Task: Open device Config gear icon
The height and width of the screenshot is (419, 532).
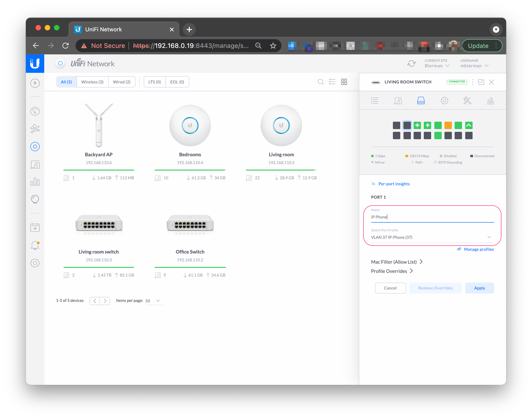Action: pos(444,100)
